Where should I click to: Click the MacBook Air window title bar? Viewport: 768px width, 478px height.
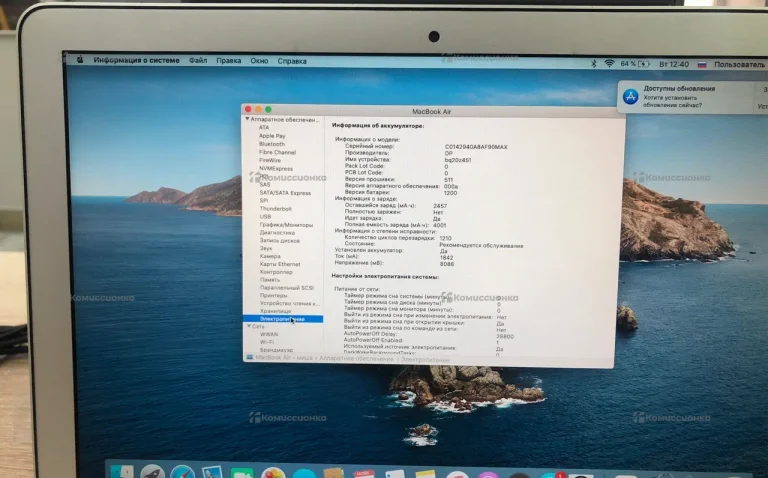pos(433,111)
